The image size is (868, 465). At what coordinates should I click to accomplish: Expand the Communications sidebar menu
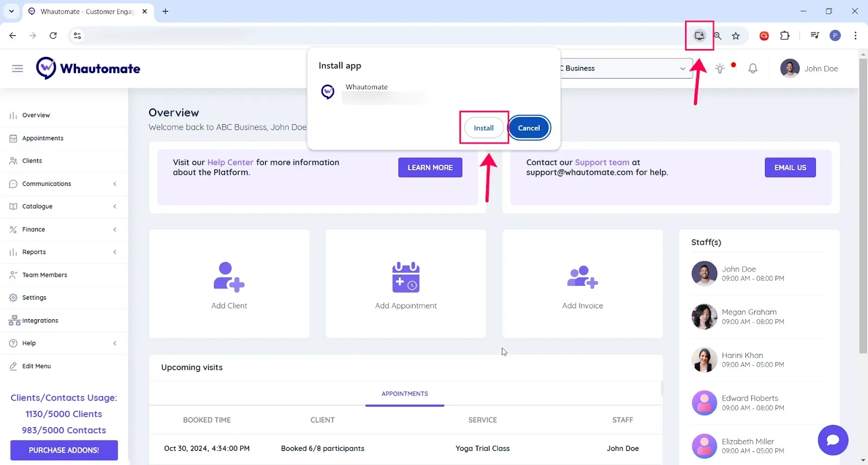coord(64,184)
